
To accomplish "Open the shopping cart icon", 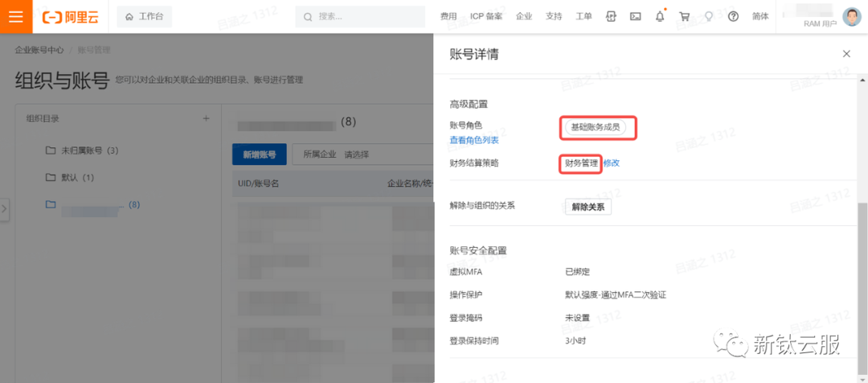I will click(x=684, y=17).
